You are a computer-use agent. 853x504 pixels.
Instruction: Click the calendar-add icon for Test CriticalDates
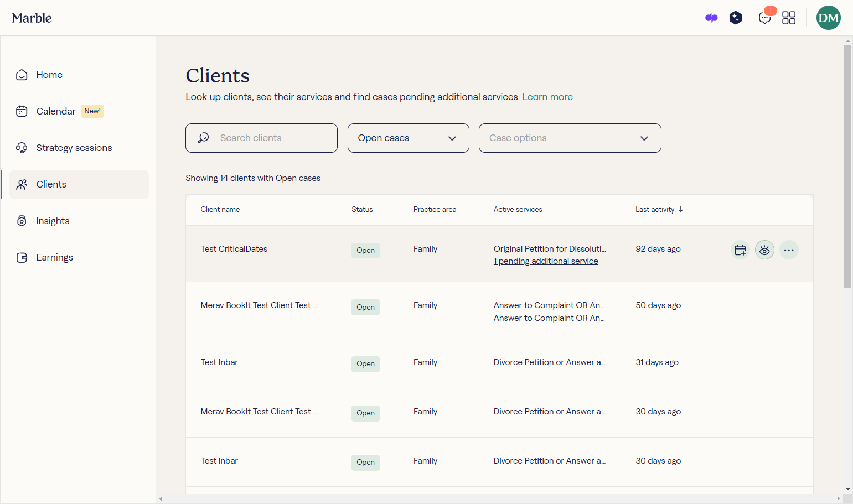click(x=740, y=250)
